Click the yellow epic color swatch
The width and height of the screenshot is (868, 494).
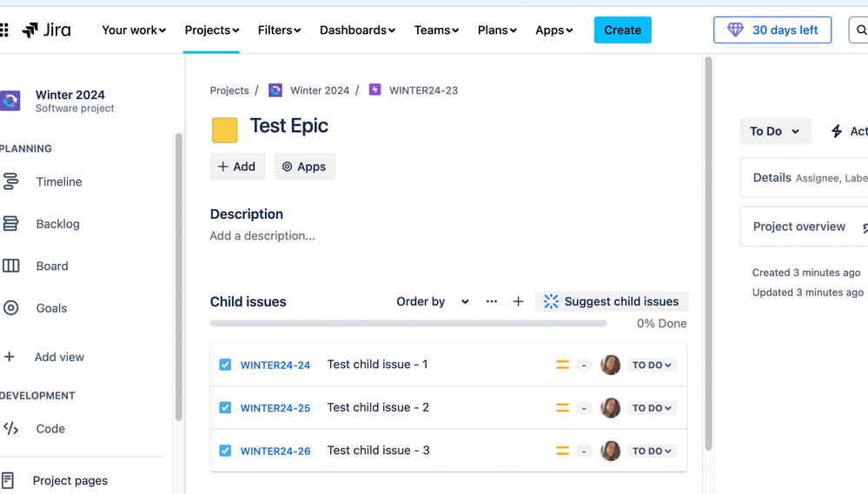click(225, 130)
